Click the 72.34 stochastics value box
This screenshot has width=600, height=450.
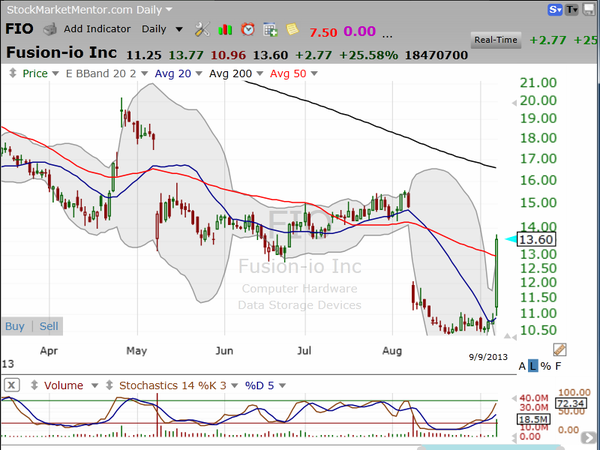pyautogui.click(x=571, y=403)
